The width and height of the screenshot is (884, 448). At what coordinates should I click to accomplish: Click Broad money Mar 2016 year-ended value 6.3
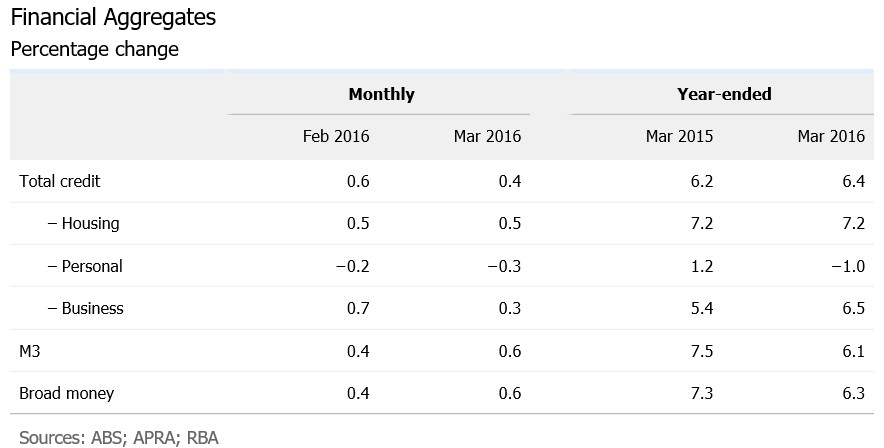pos(854,393)
